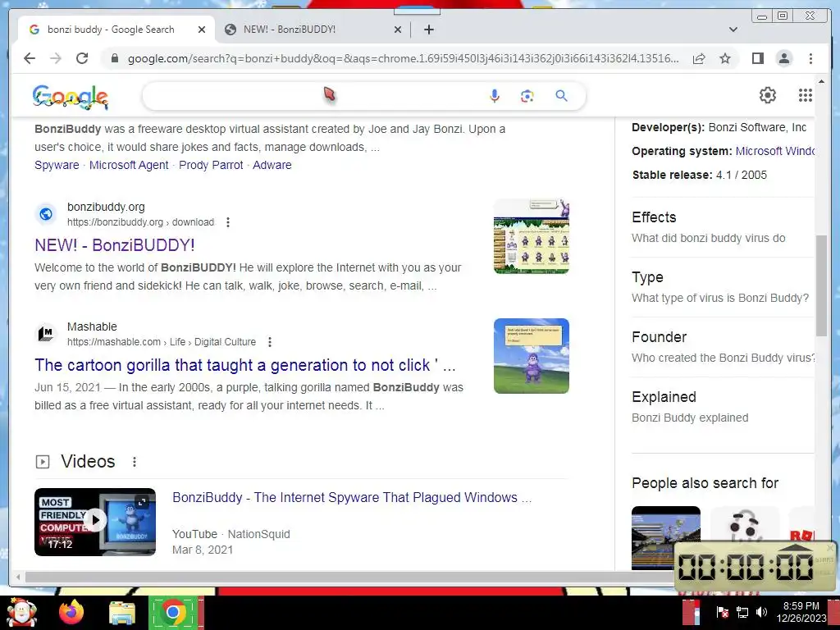
Task: Open BonziBuddy Internet Spyware video title
Action: coord(352,498)
